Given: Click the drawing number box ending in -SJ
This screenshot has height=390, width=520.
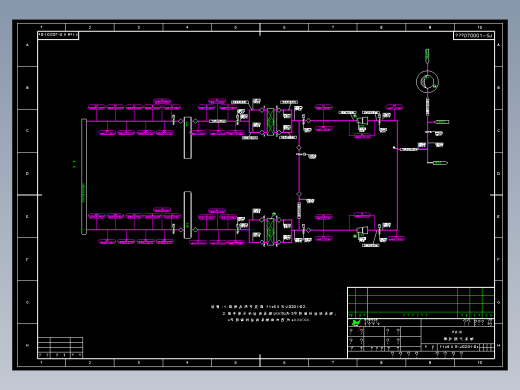Looking at the screenshot, I should (x=473, y=36).
